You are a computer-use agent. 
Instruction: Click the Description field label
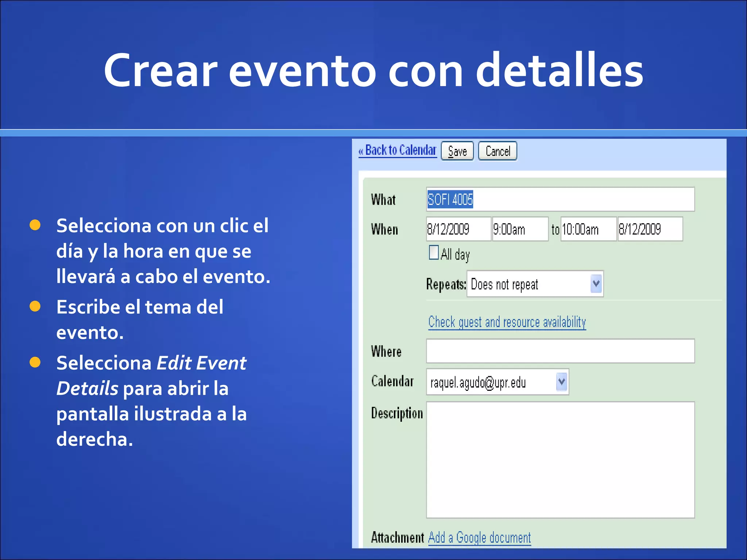[397, 414]
